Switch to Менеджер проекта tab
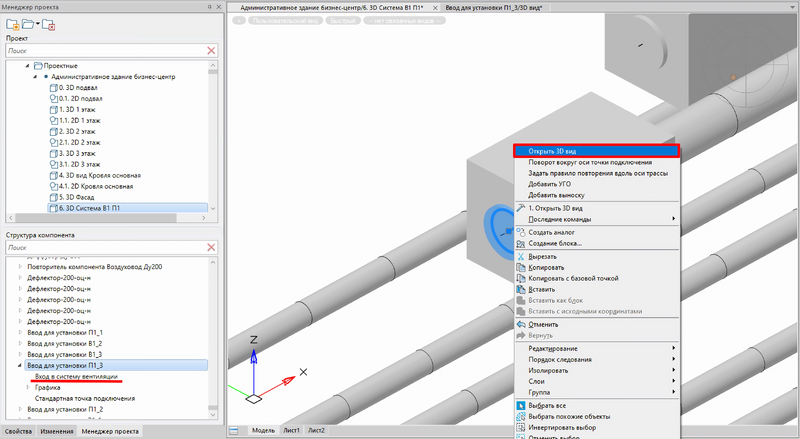 click(x=110, y=431)
